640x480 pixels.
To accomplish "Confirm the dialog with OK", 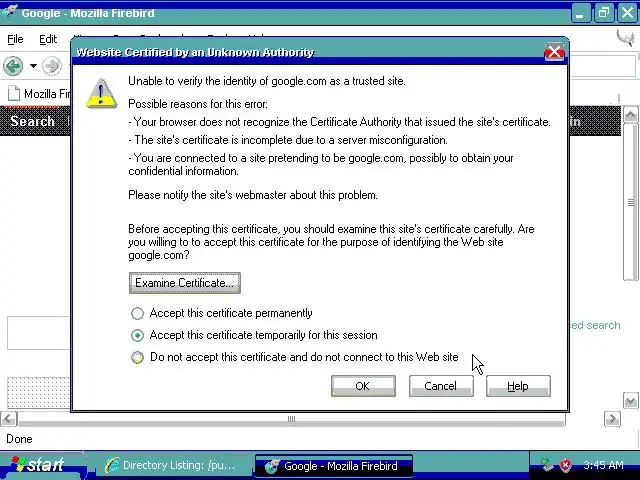I will [363, 386].
